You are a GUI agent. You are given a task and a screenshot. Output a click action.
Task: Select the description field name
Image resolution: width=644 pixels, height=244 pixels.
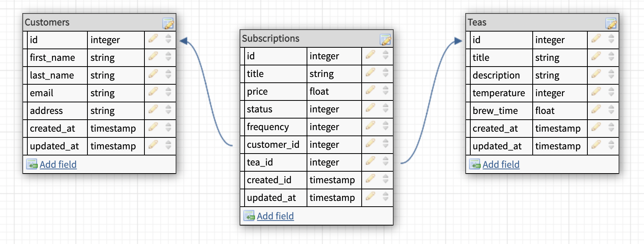coord(496,75)
